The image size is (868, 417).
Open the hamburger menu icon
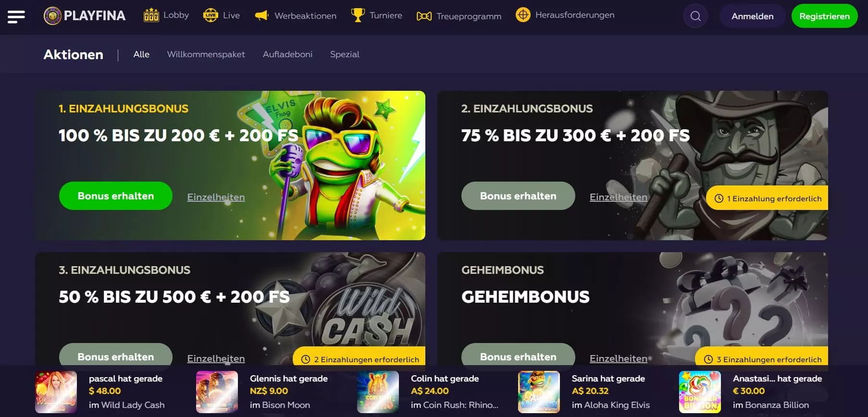[x=16, y=16]
